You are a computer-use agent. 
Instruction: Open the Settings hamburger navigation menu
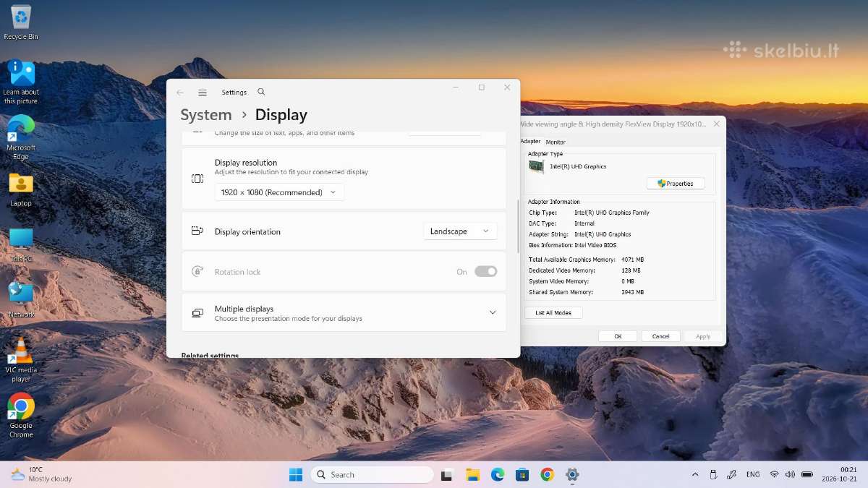pyautogui.click(x=203, y=93)
